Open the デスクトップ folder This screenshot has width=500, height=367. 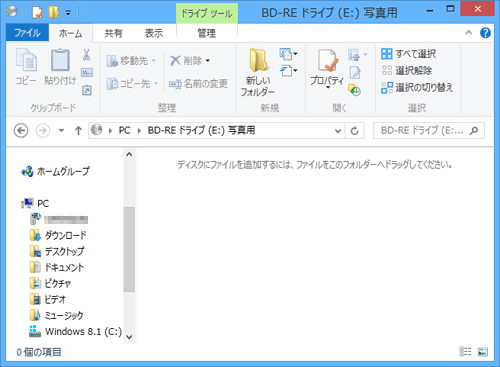(57, 251)
